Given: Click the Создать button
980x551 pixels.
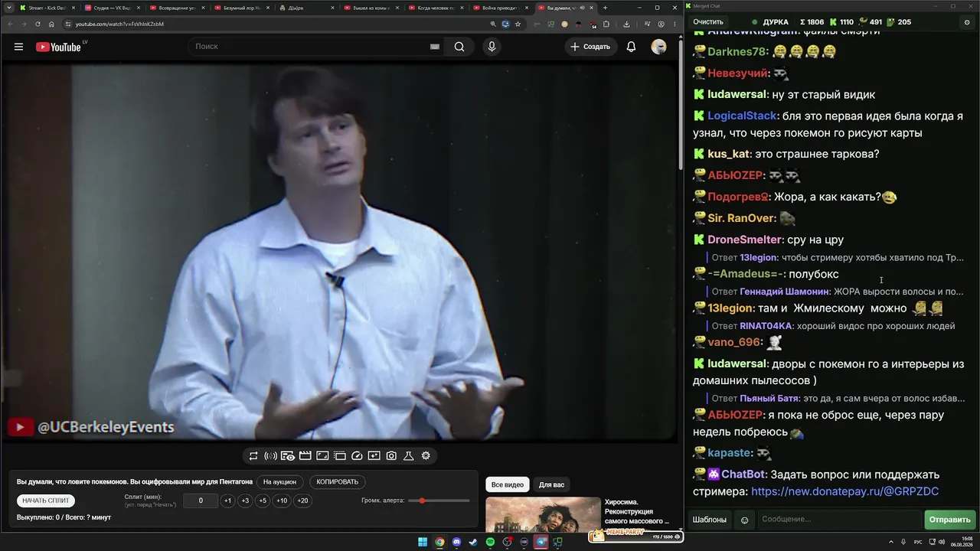Looking at the screenshot, I should [590, 47].
